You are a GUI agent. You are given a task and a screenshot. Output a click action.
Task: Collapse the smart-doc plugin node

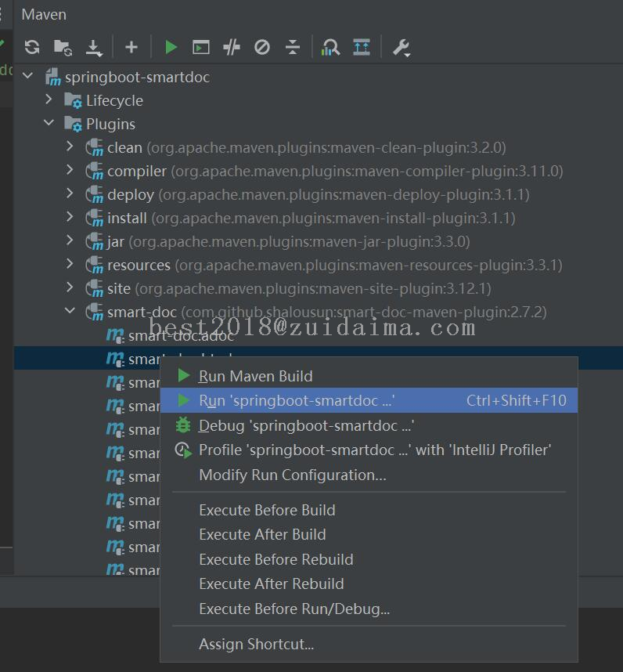click(x=70, y=311)
